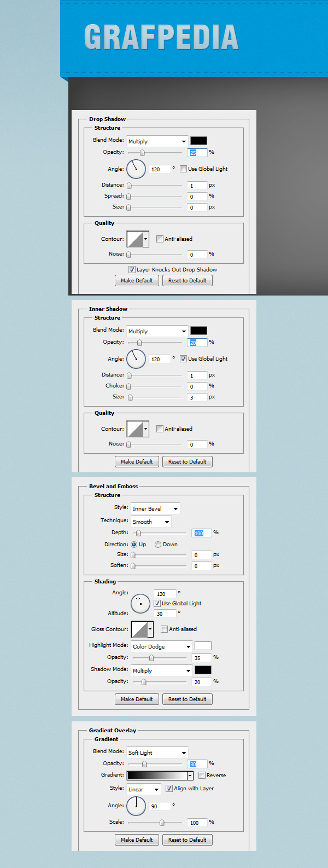Click Make Default in Drop Shadow
This screenshot has height=868, width=328.
point(137,281)
